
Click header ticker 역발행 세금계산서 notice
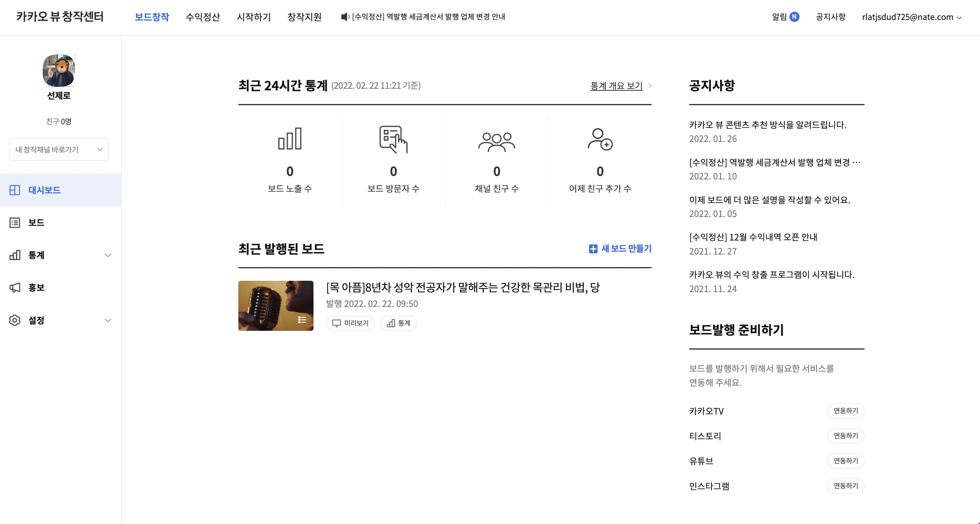pyautogui.click(x=429, y=17)
